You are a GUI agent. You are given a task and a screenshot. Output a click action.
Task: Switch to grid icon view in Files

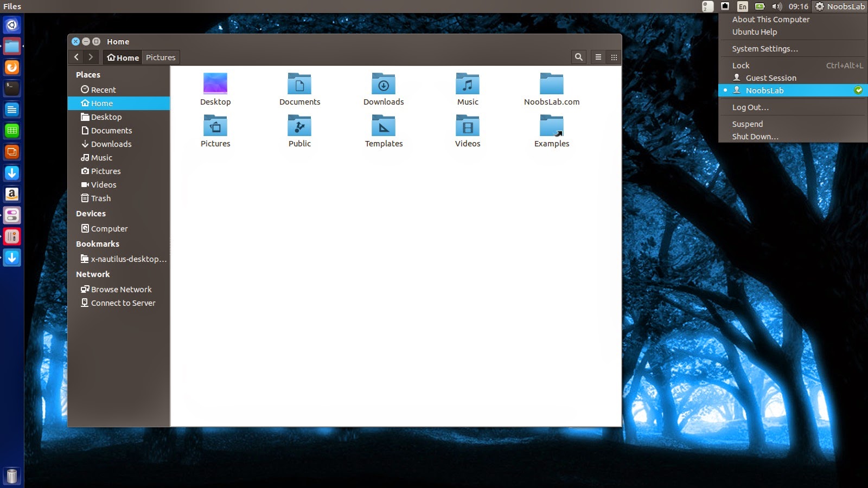tap(614, 57)
